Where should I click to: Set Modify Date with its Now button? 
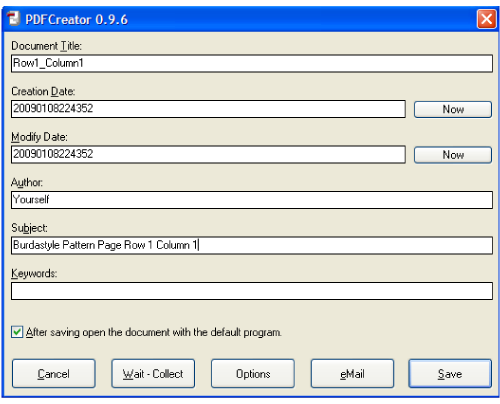pos(453,155)
